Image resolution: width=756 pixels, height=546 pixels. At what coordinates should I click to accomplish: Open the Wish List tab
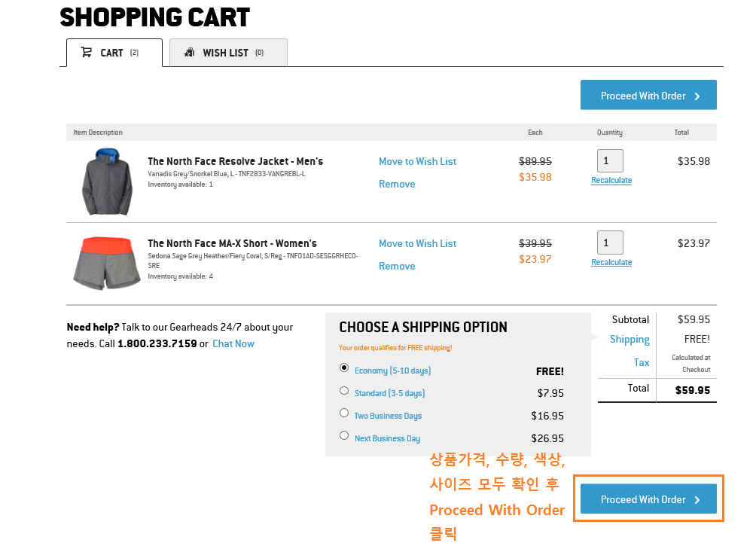click(229, 53)
